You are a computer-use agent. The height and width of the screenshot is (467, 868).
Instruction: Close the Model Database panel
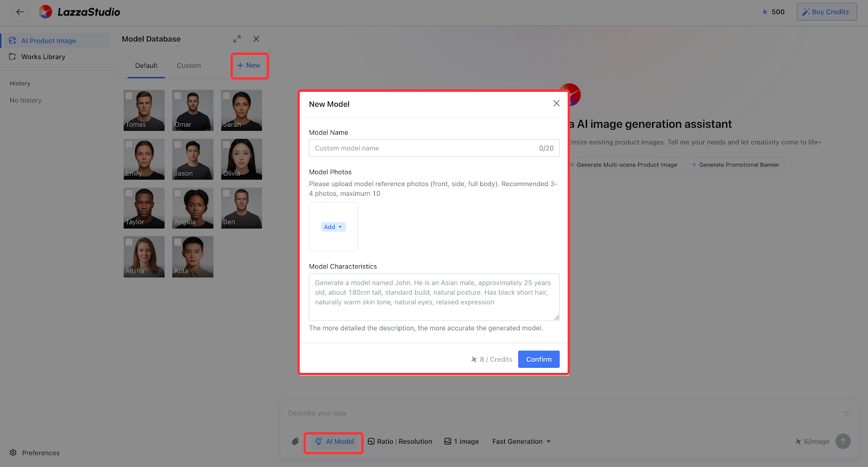click(256, 39)
